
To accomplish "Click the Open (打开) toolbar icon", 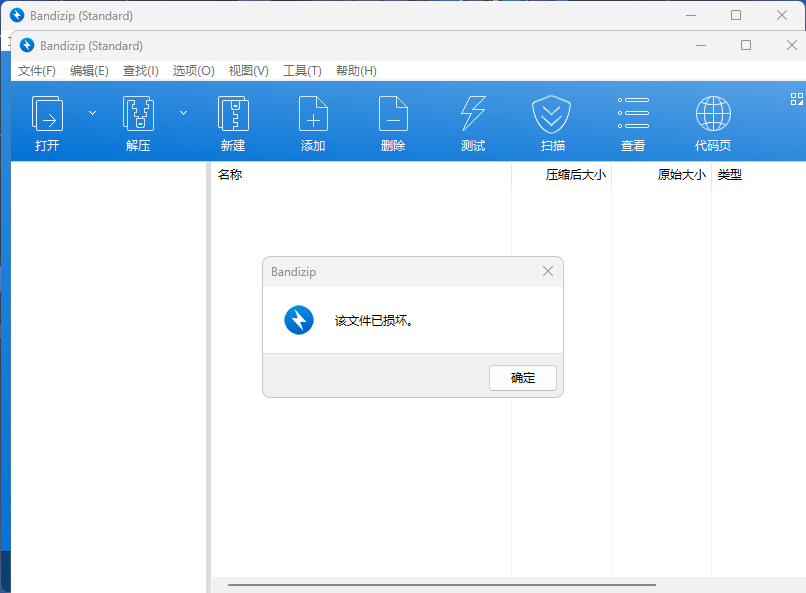I will (47, 114).
